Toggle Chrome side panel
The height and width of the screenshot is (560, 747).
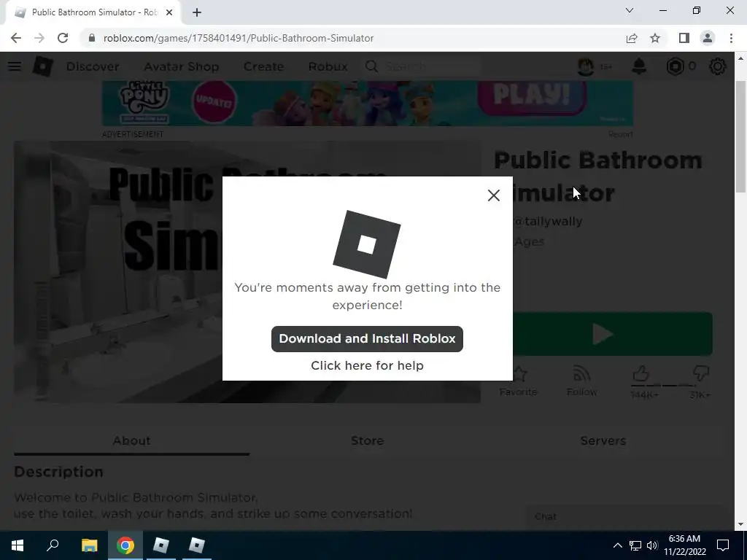[x=684, y=38]
